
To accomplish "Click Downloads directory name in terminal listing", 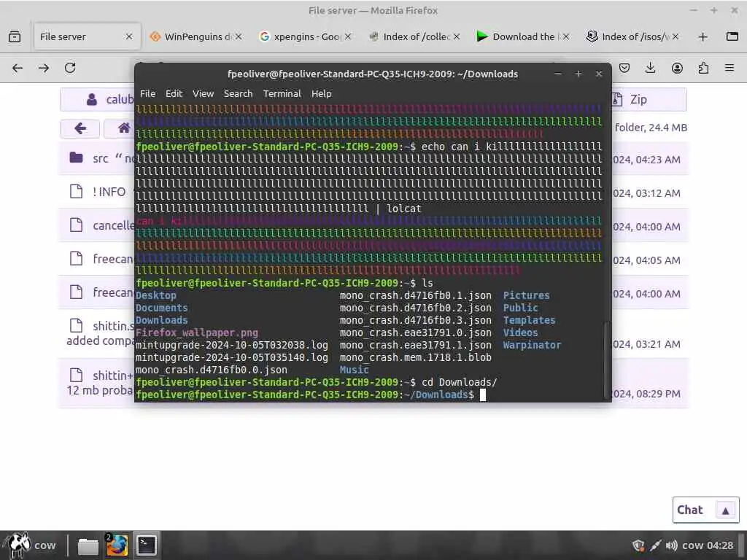I will (x=161, y=321).
